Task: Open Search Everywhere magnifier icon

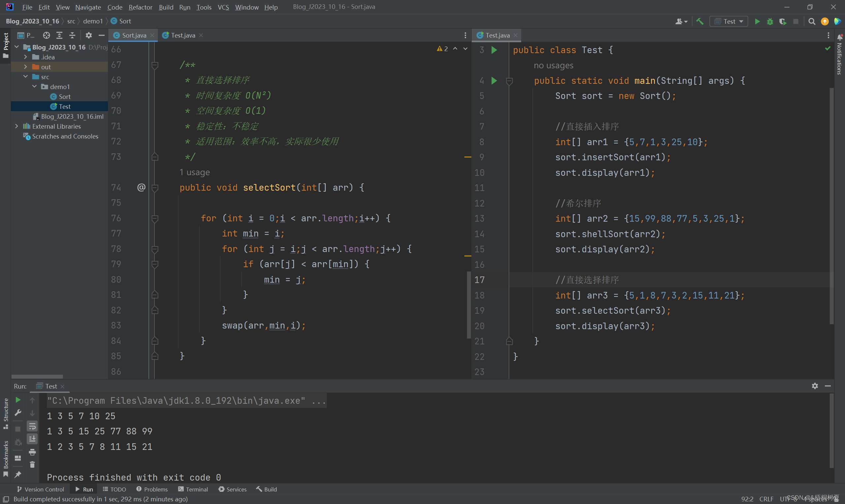Action: (812, 21)
